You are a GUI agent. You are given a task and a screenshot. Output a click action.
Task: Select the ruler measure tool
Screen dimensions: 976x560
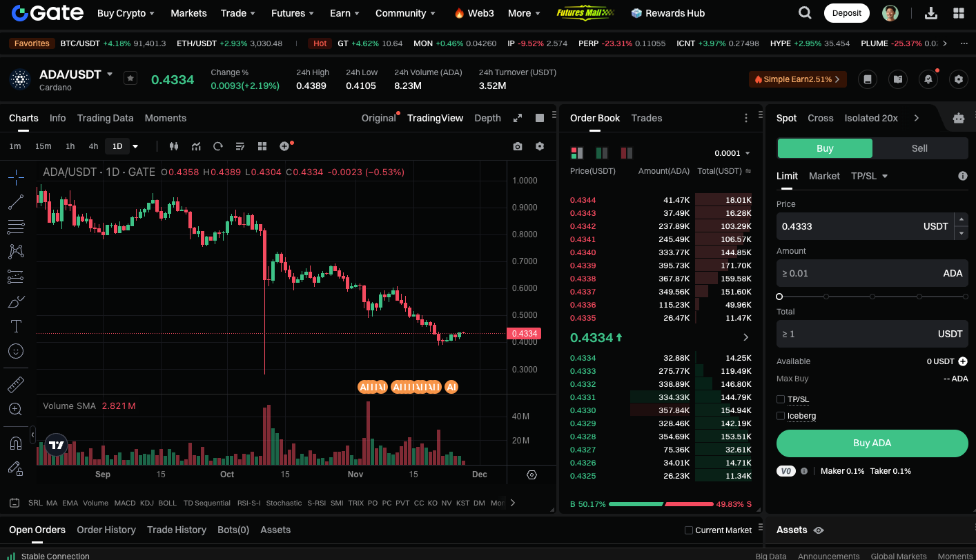coord(16,384)
